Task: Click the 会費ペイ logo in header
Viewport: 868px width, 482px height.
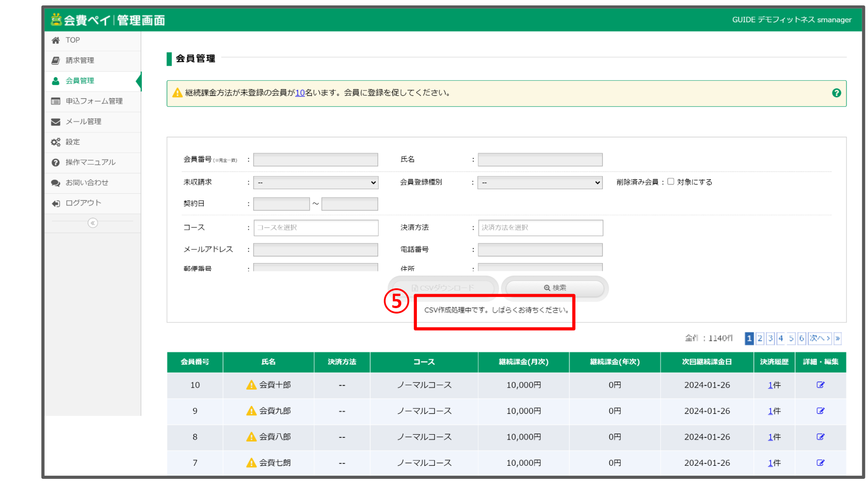Action: 108,20
